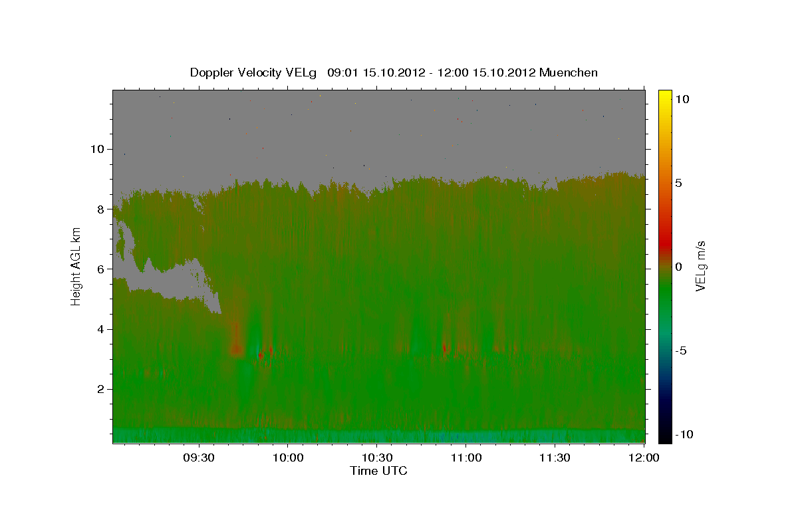The image size is (798, 532).
Task: Click the colorbar label '-10'
Action: [685, 434]
